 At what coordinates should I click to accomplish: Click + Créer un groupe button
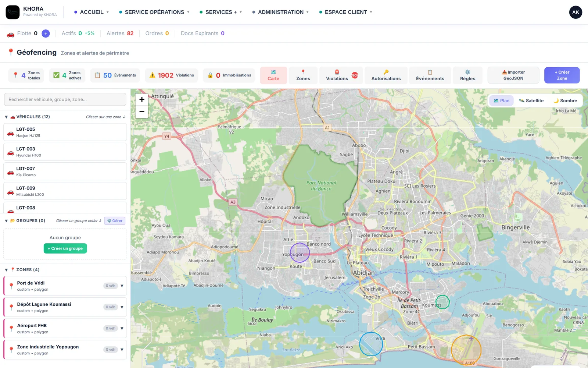pos(65,248)
